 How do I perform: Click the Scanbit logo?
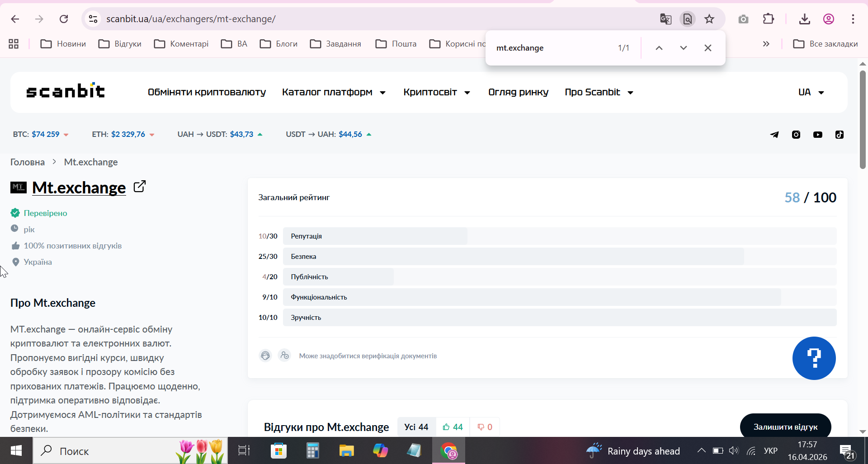pos(66,91)
